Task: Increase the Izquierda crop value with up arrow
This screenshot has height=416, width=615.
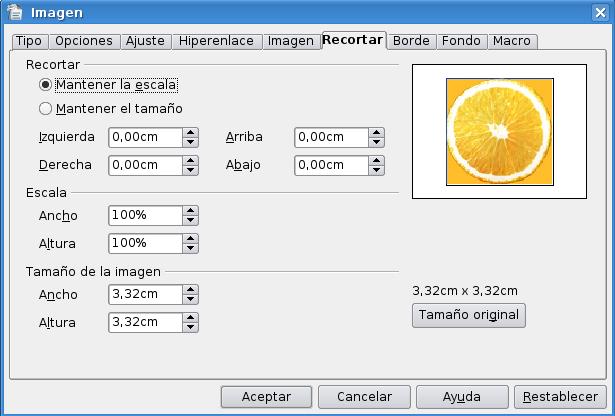Action: point(190,132)
